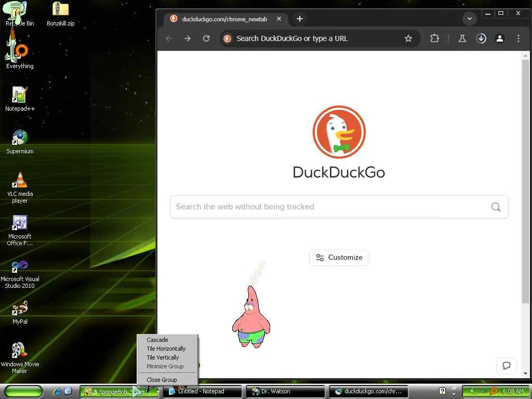The height and width of the screenshot is (399, 532).
Task: Select the Microsoft Office F... shortcut
Action: tap(20, 231)
